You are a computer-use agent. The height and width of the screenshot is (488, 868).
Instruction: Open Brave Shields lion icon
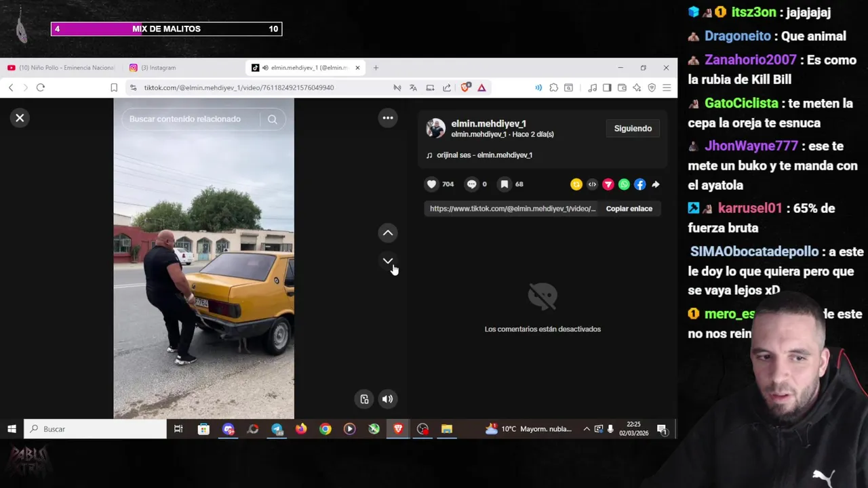(465, 87)
